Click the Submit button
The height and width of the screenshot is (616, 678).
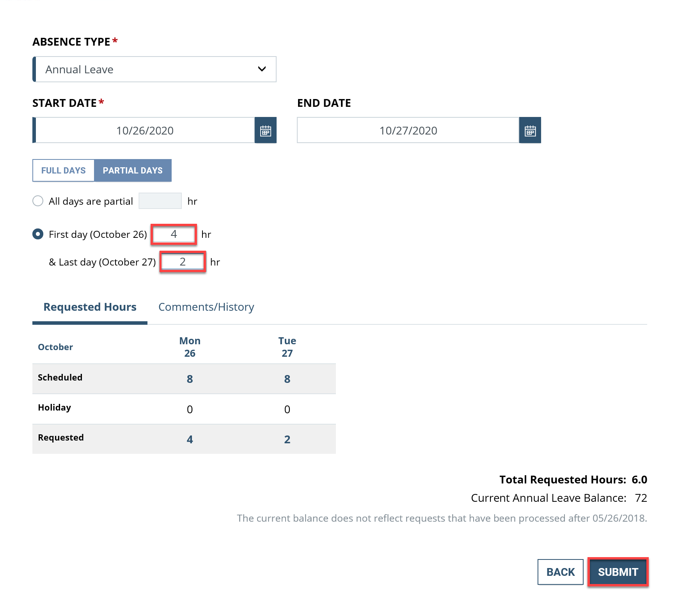618,572
